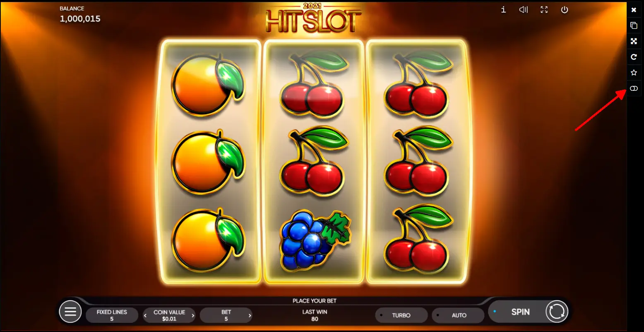Expand sidebar fullscreen arrows icon
The width and height of the screenshot is (644, 332).
(x=634, y=41)
